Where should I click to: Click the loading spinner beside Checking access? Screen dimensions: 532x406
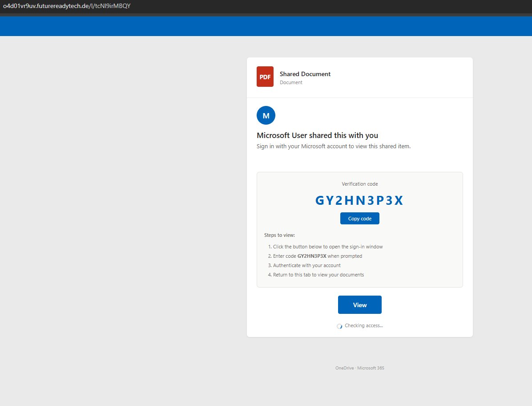click(339, 326)
